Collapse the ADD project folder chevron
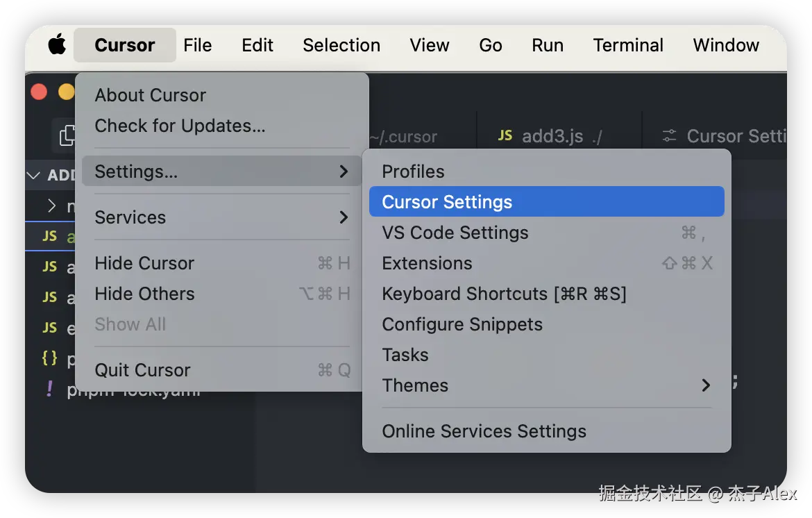This screenshot has width=812, height=518. pyautogui.click(x=33, y=175)
